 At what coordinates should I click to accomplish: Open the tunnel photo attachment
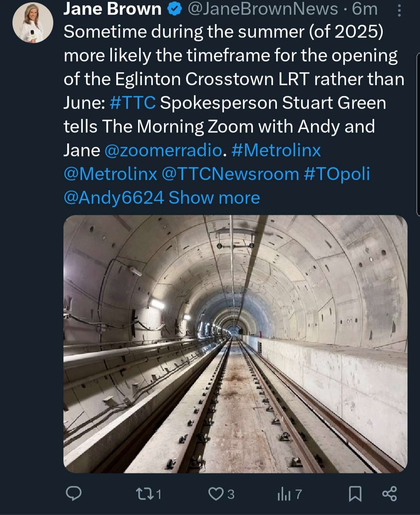click(x=235, y=344)
